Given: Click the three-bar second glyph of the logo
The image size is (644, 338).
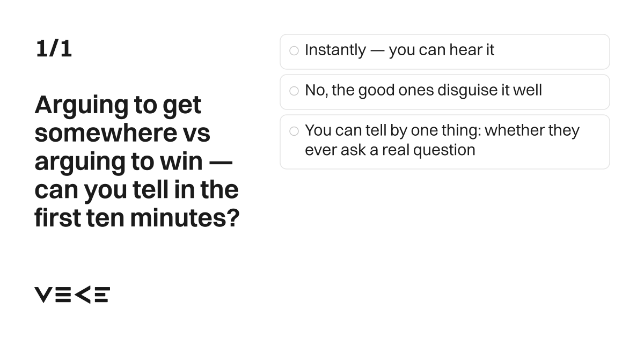Looking at the screenshot, I should pos(63,295).
